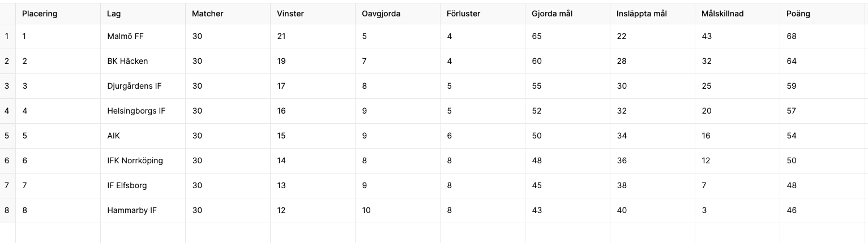Viewport: 868px width, 243px height.
Task: Select the Gjorda mål column header
Action: [x=567, y=14]
